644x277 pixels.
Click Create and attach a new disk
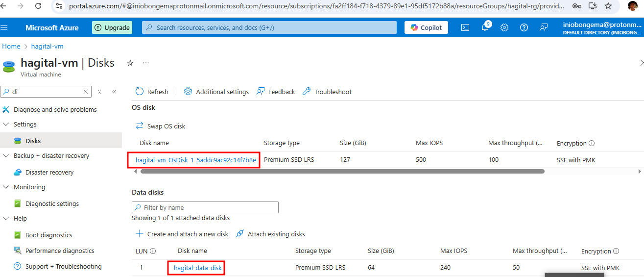182,234
